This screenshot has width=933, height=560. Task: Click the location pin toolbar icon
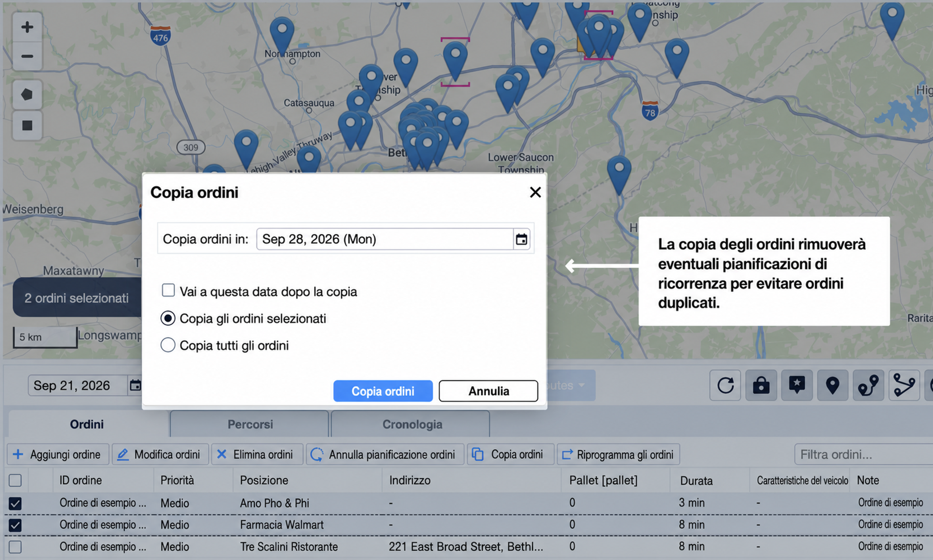pyautogui.click(x=832, y=385)
